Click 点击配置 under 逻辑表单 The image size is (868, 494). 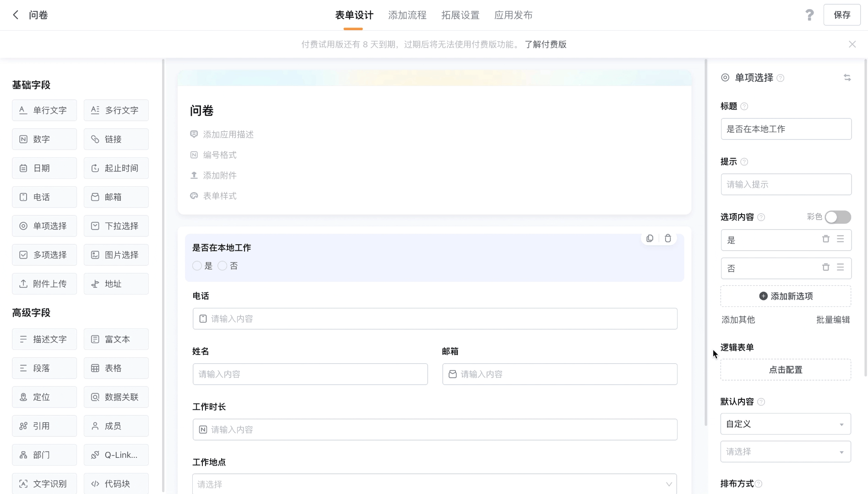786,370
